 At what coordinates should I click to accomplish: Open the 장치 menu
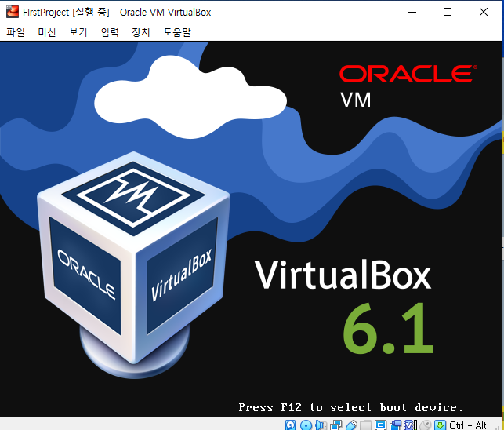click(x=141, y=32)
